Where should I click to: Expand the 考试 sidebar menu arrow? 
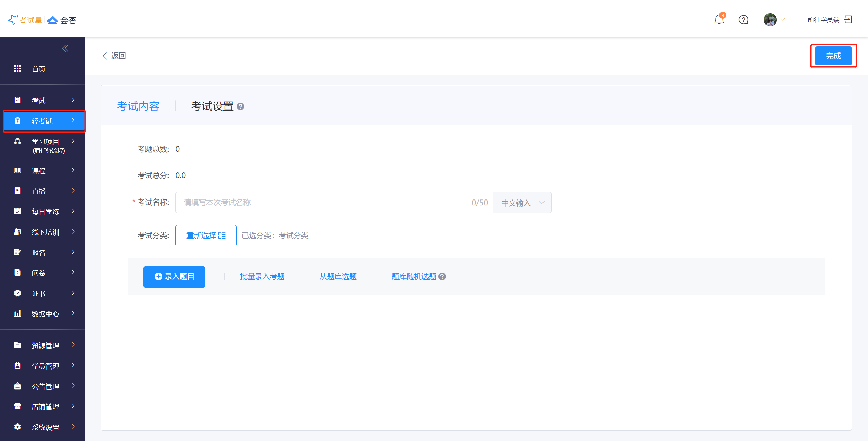click(x=73, y=100)
